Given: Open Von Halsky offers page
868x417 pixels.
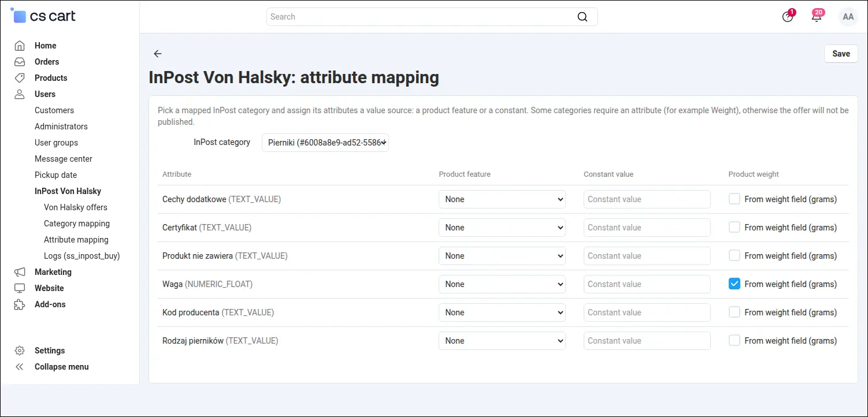Looking at the screenshot, I should point(76,207).
